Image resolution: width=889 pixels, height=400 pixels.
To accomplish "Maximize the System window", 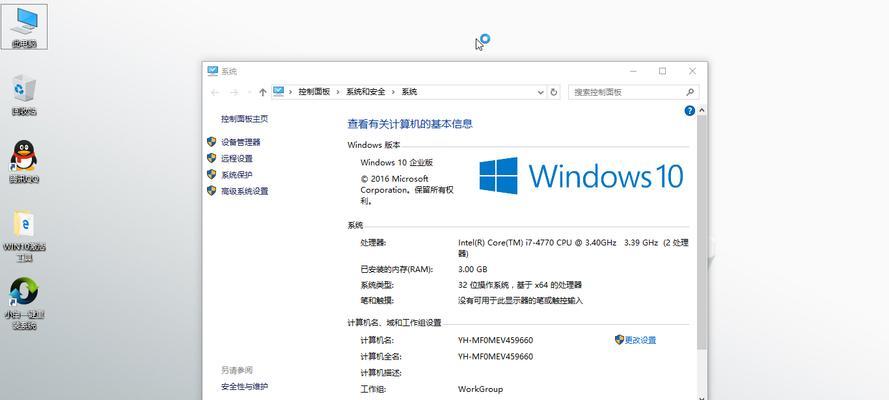I will [662, 71].
